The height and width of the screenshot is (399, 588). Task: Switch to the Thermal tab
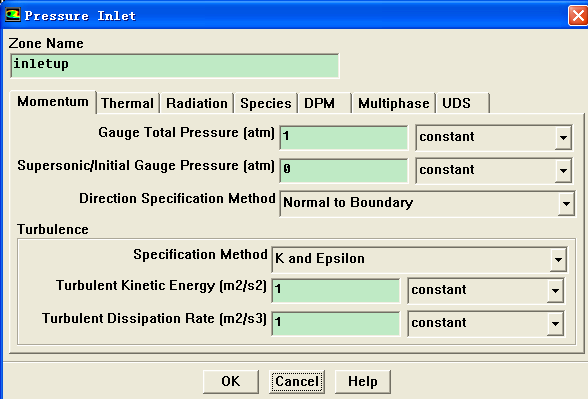[x=128, y=103]
